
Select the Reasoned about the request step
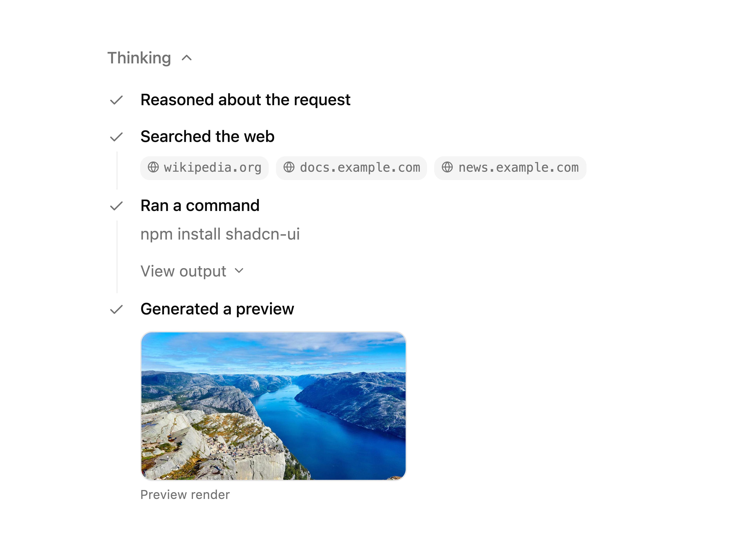click(245, 100)
